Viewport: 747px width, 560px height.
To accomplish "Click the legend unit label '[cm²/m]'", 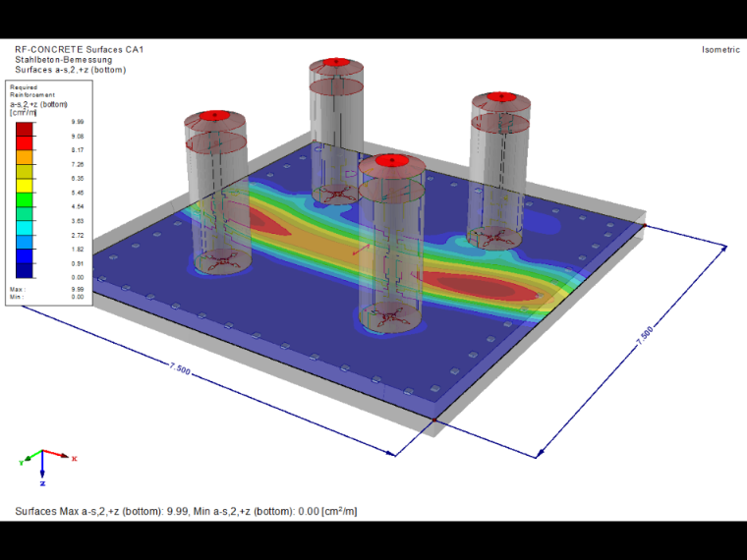I will click(x=23, y=112).
